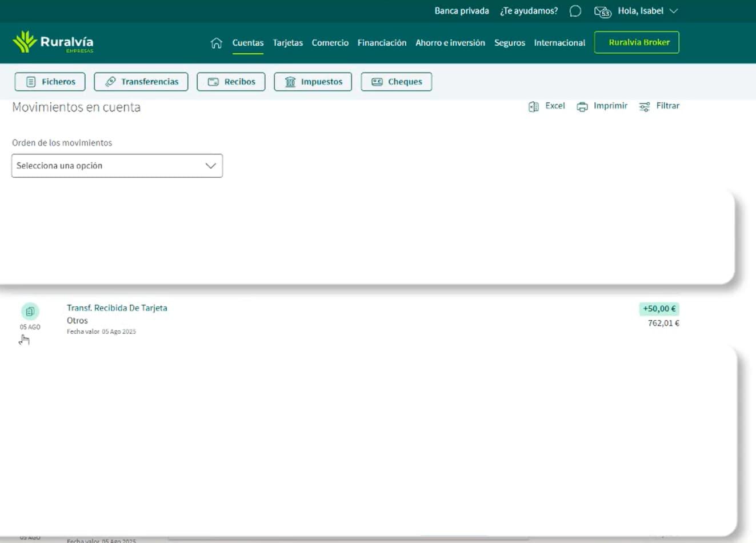The width and height of the screenshot is (756, 543).
Task: Click the Otros category text
Action: [x=77, y=321]
